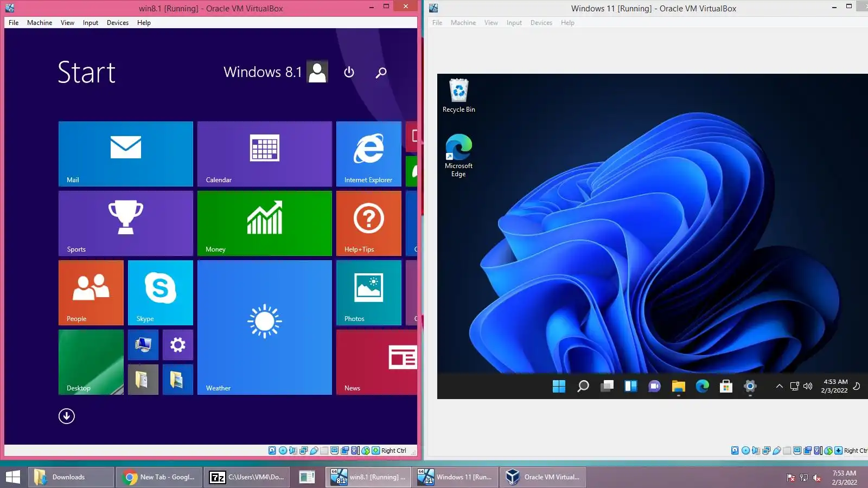Open Edge from the Windows 11 taskbar
This screenshot has height=488, width=868.
pos(703,386)
